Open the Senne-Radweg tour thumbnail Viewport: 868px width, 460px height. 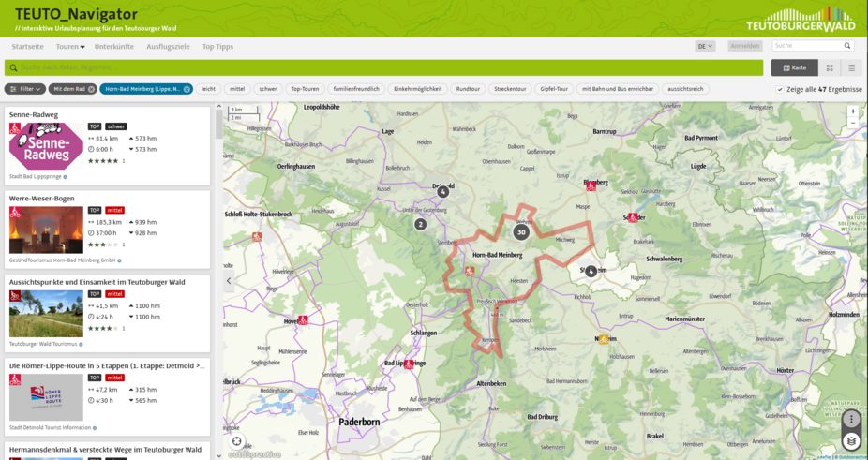[x=46, y=146]
